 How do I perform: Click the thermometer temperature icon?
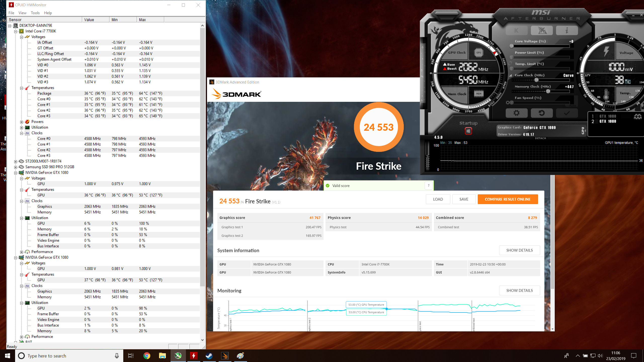(x=606, y=95)
